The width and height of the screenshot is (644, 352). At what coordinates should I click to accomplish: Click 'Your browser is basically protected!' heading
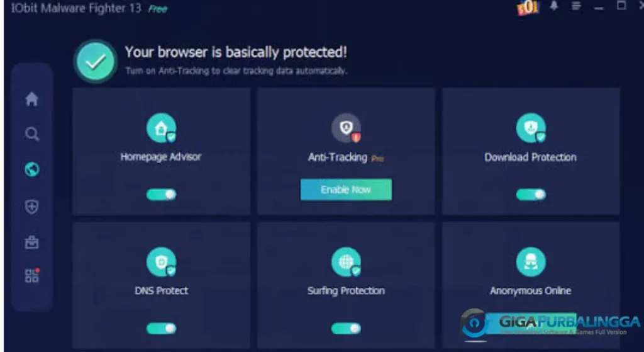[236, 52]
